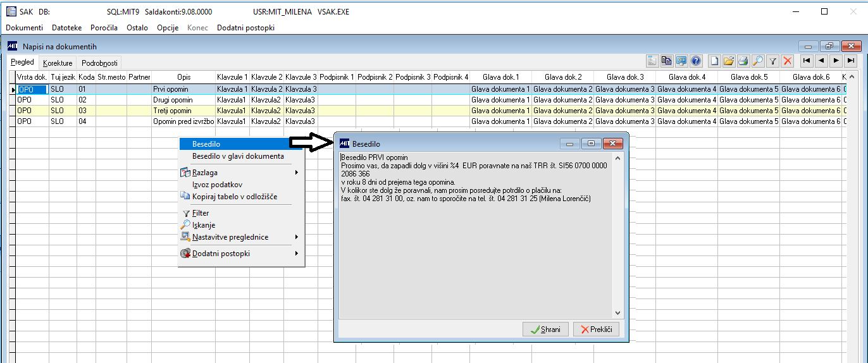Screen dimensions: 868x363
Task: Click the document properties toolbar icon
Action: (x=652, y=61)
